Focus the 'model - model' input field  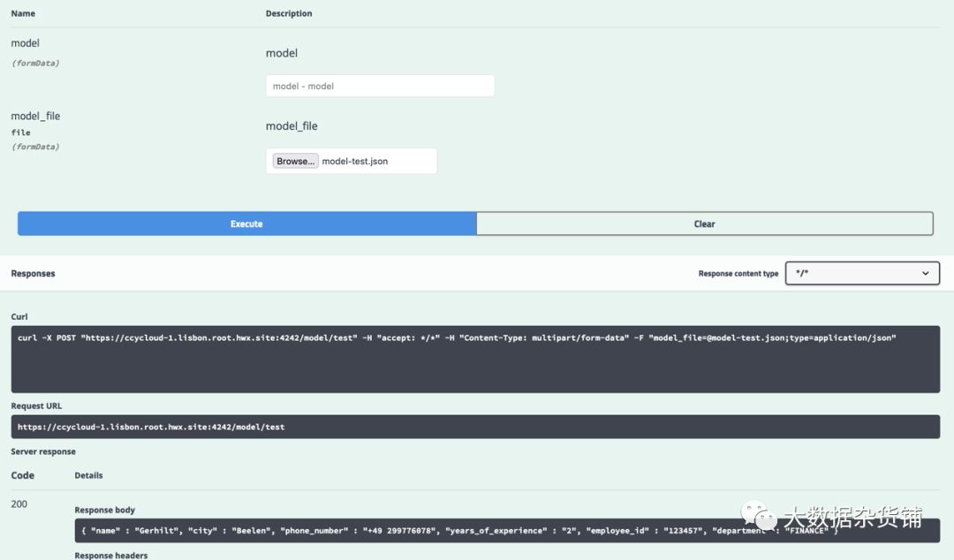(380, 86)
